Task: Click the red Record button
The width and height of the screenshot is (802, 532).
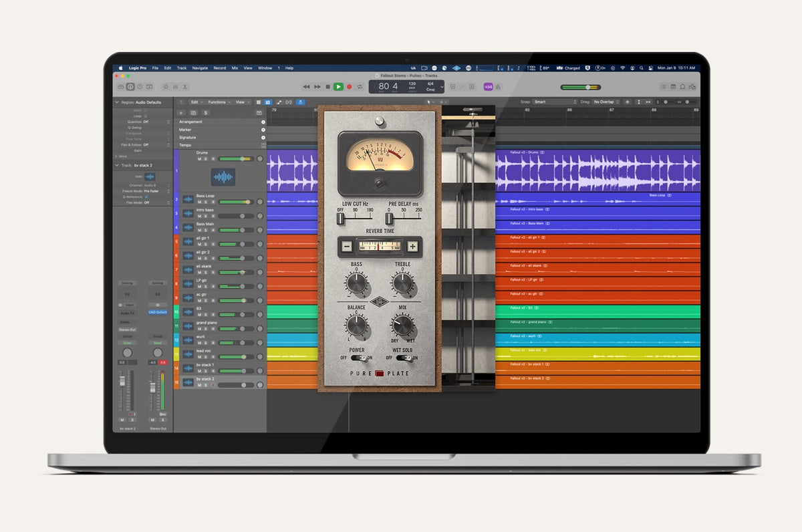Action: (349, 87)
